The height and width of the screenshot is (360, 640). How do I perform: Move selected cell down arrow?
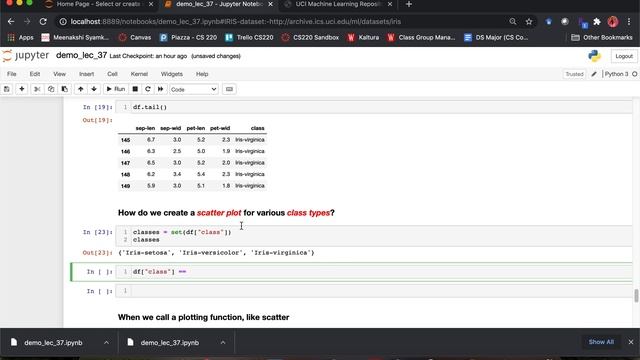click(x=94, y=89)
